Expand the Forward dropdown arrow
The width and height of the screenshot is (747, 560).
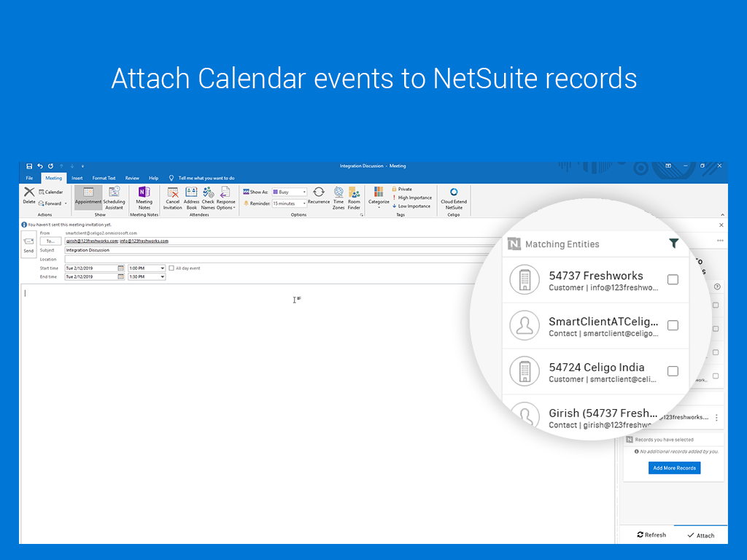(x=66, y=203)
